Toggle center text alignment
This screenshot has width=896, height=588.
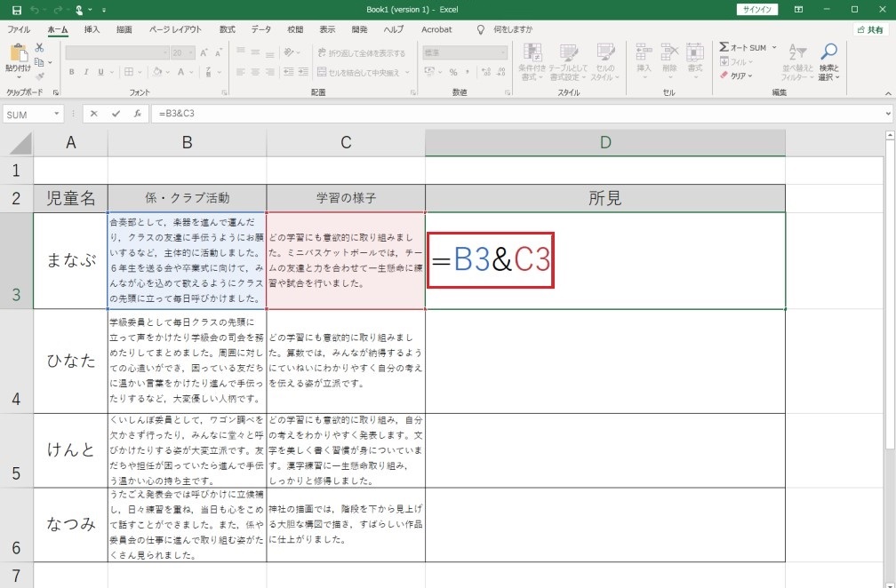click(255, 72)
